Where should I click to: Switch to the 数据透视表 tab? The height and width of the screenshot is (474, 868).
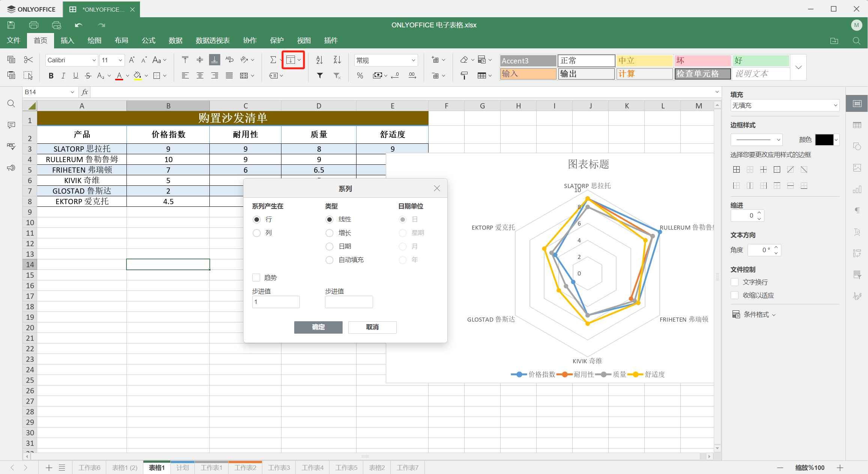(x=213, y=41)
